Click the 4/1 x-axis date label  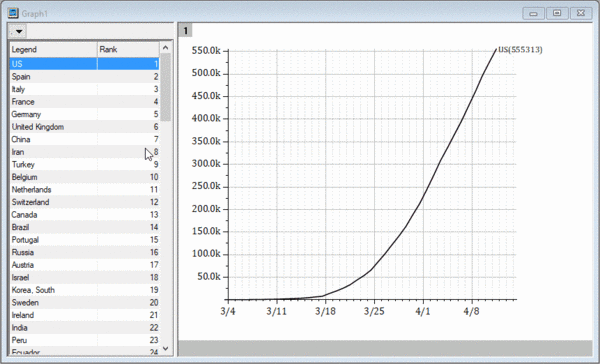pos(423,311)
